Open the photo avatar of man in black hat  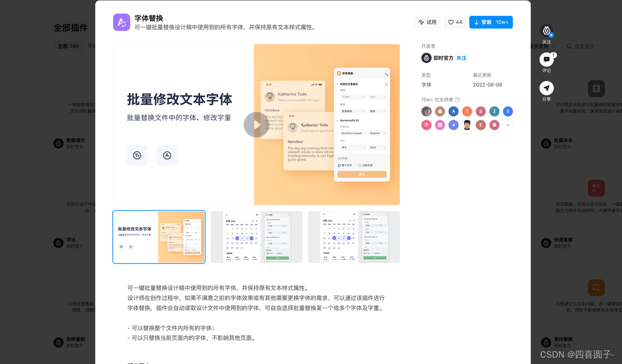(x=467, y=125)
